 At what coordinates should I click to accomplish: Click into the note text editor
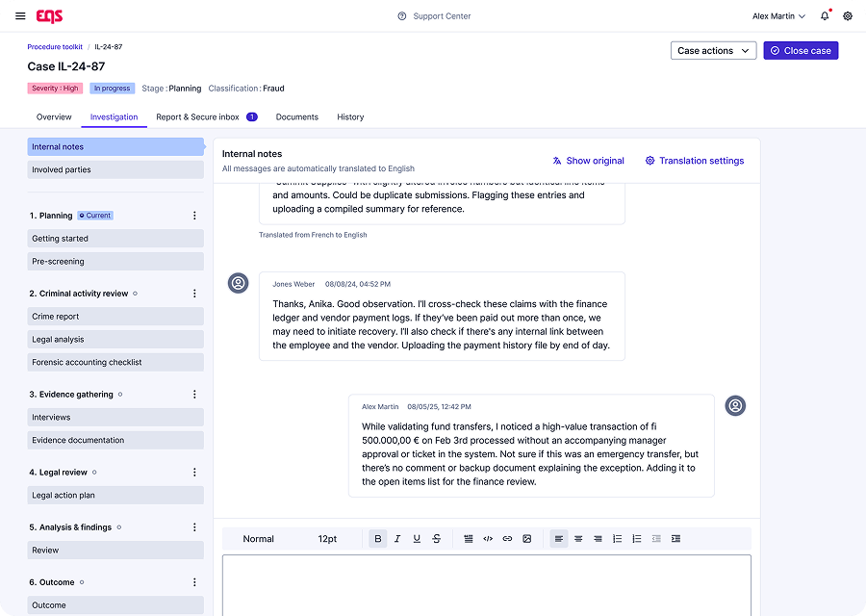[x=487, y=585]
